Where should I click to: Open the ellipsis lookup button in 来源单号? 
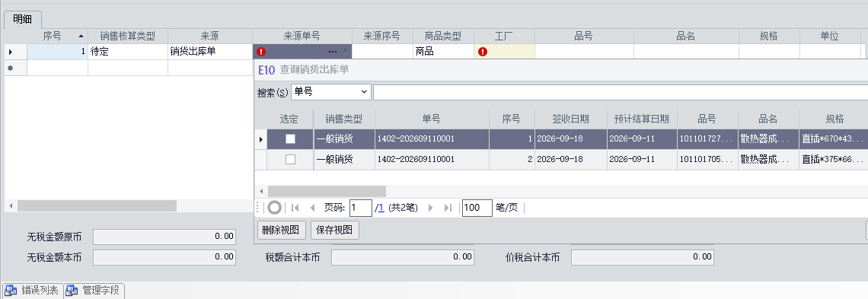pos(332,52)
